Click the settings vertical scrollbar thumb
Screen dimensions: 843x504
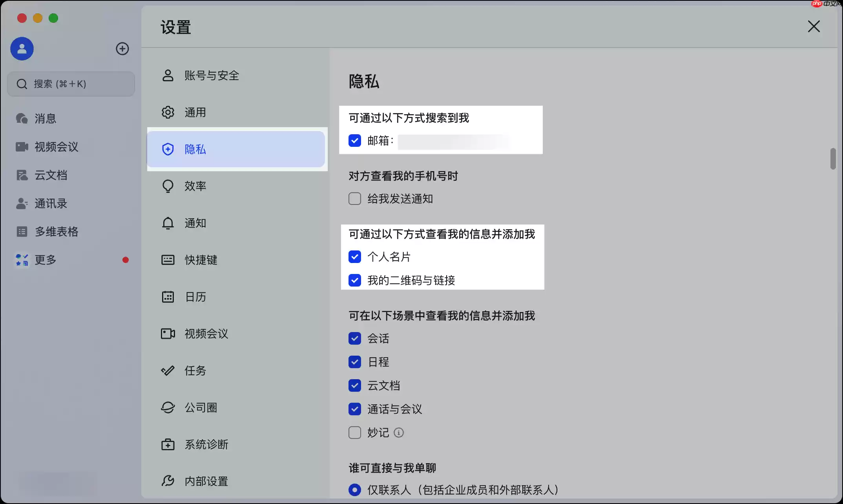click(833, 159)
